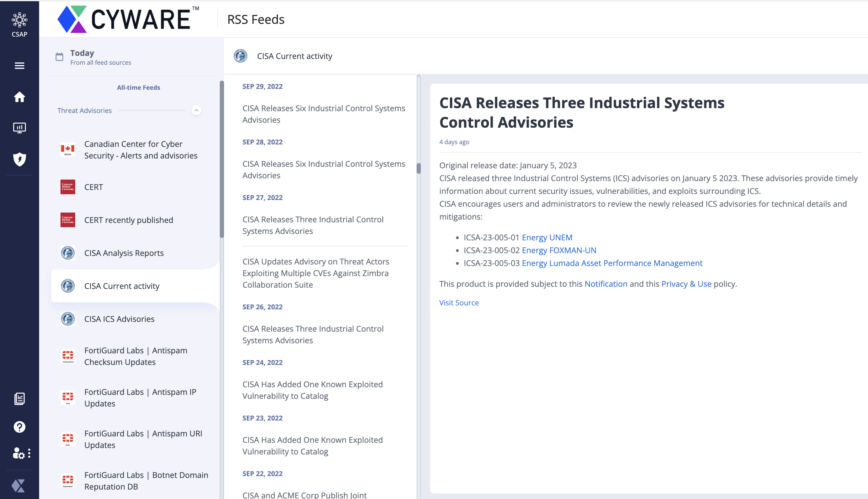Click the help/question mark icon
Screen dimensions: 868x499
(x=19, y=426)
